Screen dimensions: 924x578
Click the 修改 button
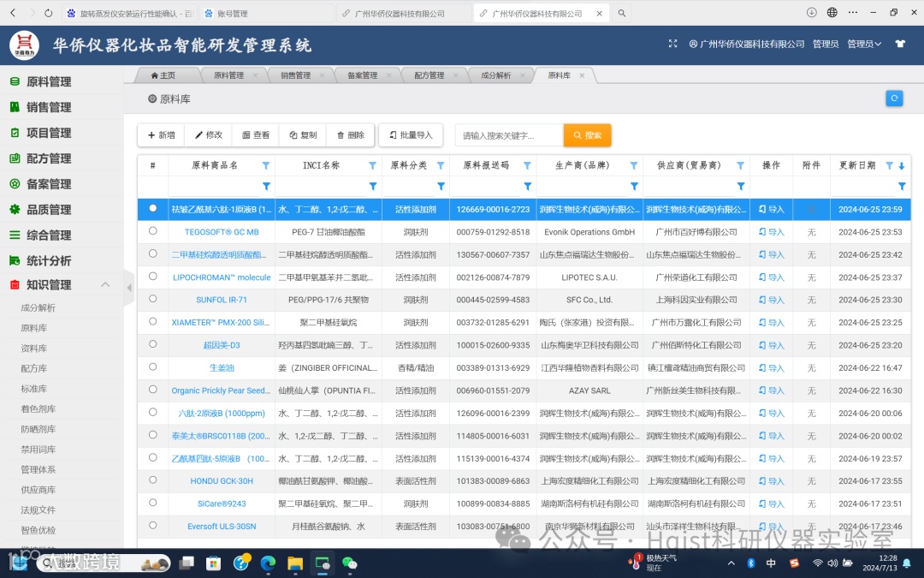(209, 135)
